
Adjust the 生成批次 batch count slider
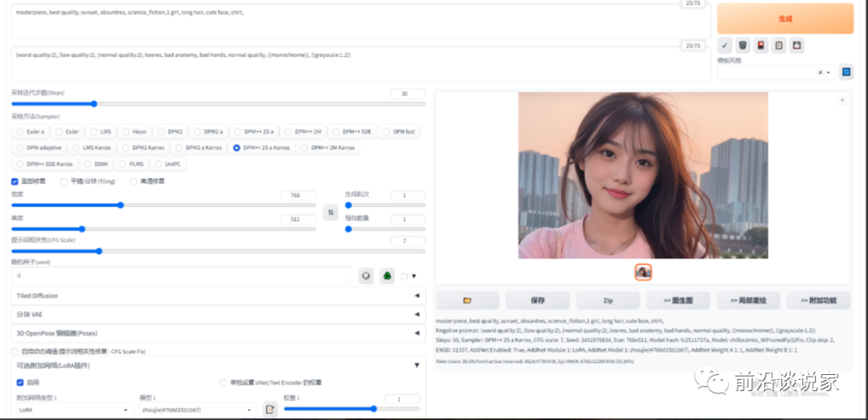click(385, 205)
